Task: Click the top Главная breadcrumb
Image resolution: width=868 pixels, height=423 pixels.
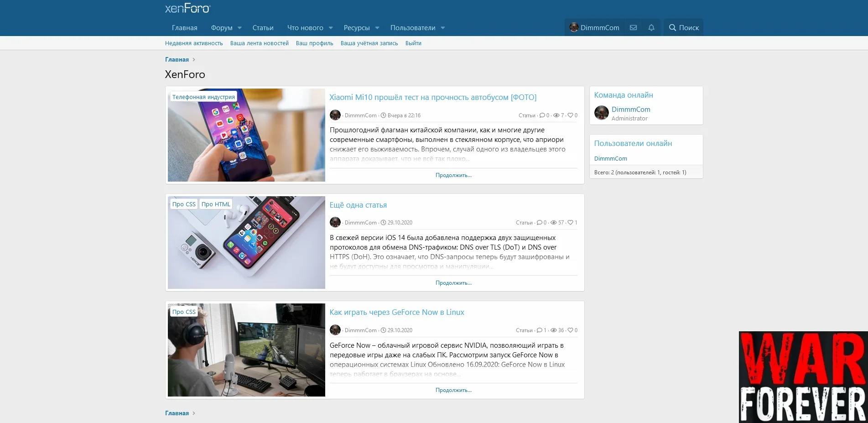Action: [x=177, y=60]
